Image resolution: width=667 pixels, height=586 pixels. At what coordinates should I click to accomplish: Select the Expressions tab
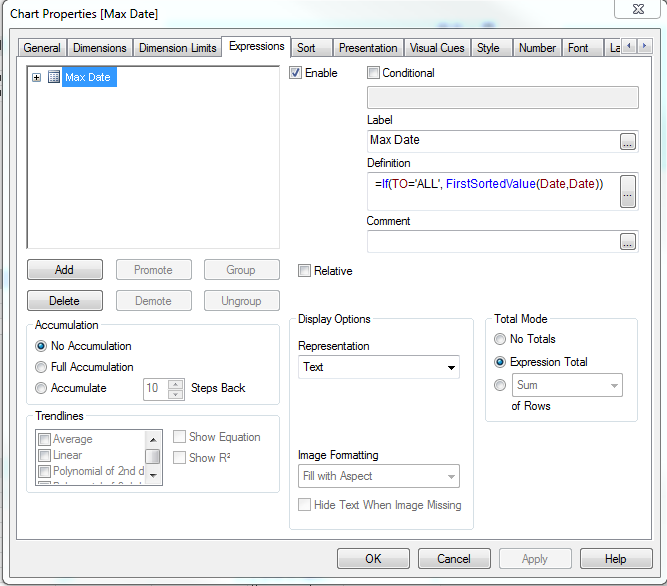(257, 46)
